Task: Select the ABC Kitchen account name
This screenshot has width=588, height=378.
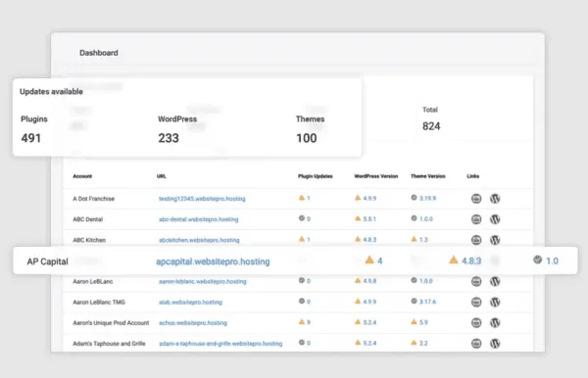Action: (x=89, y=240)
